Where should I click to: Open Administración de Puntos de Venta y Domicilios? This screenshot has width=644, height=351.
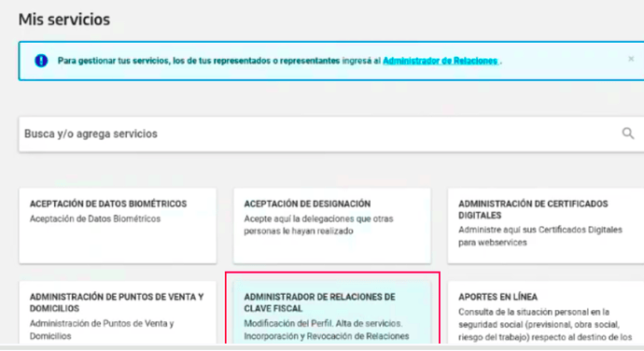(118, 313)
